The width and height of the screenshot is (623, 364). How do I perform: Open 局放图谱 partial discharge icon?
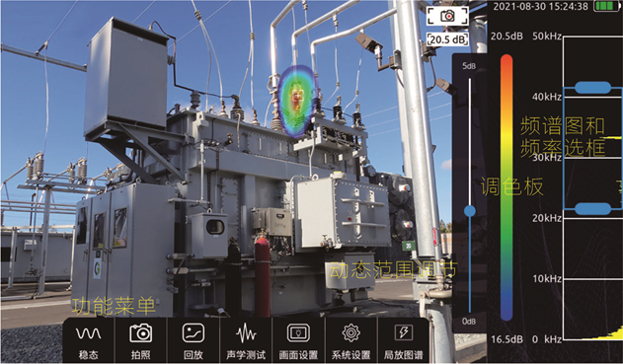(x=404, y=332)
